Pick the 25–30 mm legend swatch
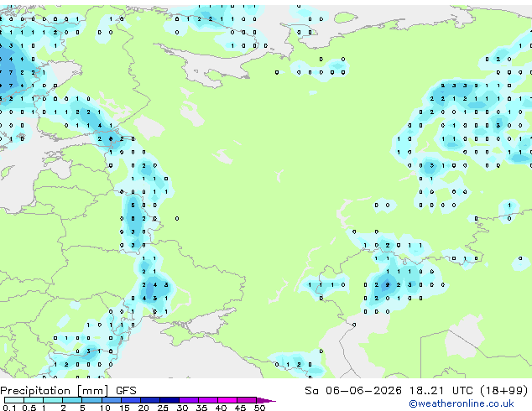 169,400
